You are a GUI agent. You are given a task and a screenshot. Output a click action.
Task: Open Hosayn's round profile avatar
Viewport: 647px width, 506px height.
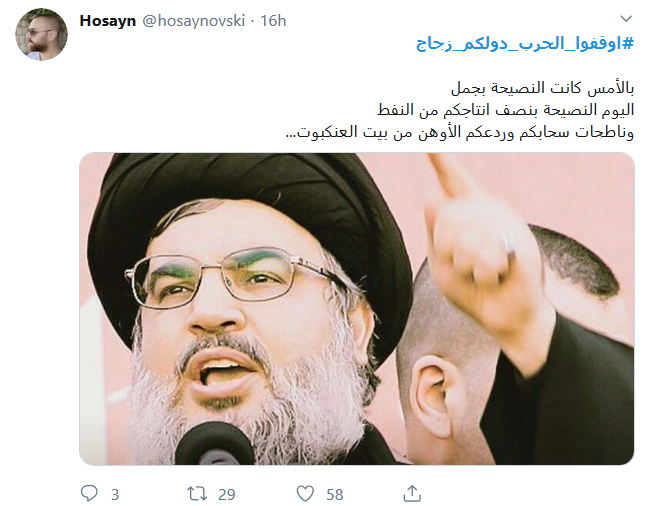click(x=41, y=35)
